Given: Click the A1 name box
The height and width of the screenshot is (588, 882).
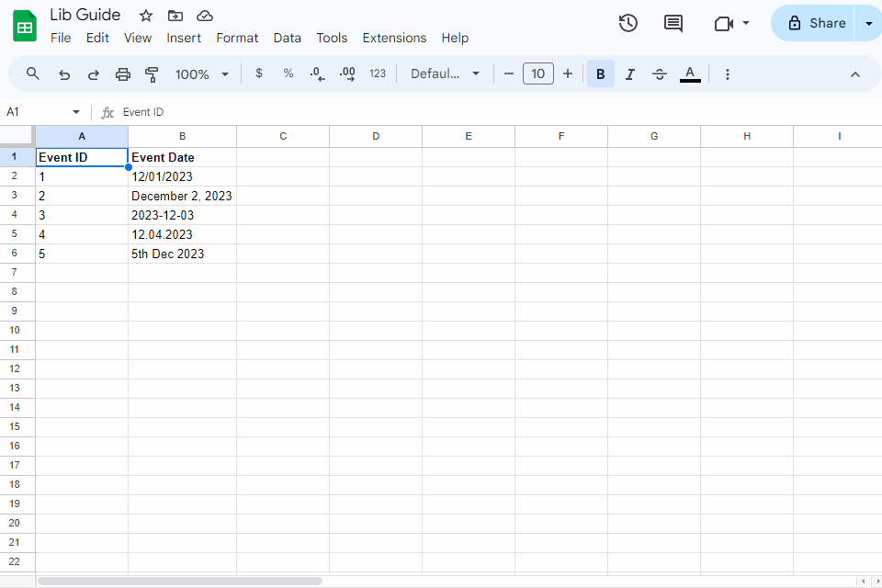Looking at the screenshot, I should [38, 112].
